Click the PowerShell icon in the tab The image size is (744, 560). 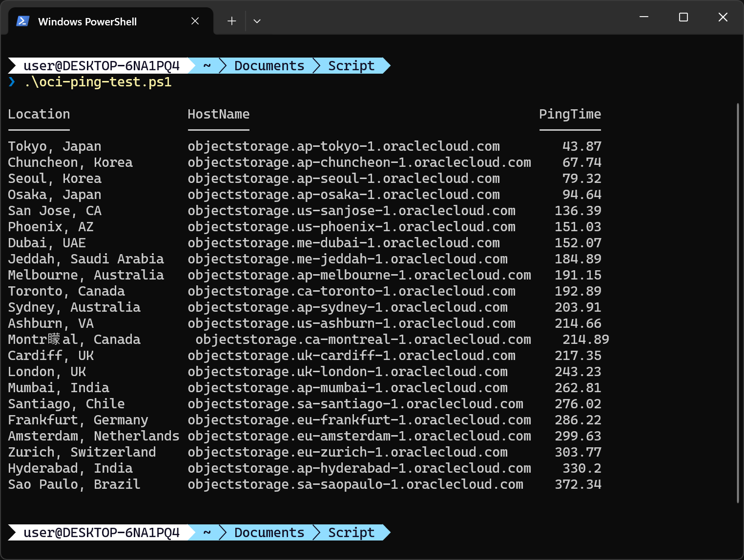click(x=22, y=21)
